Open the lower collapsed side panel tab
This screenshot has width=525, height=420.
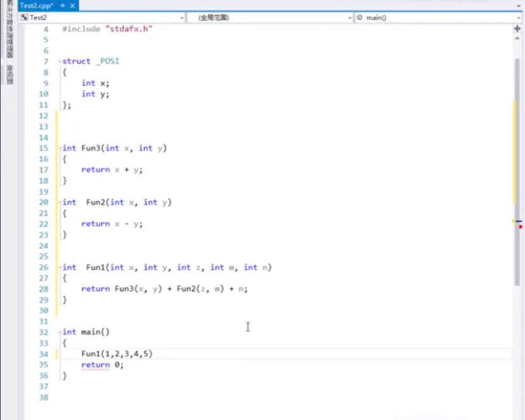click(9, 74)
